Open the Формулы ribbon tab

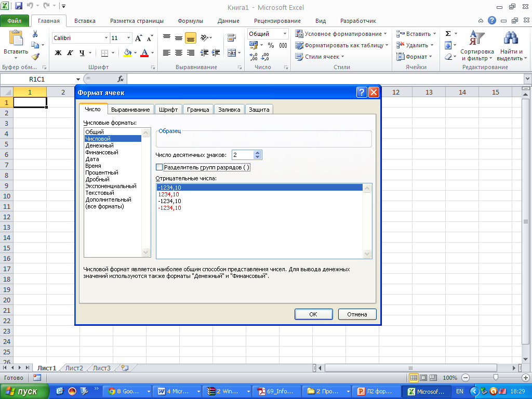coord(190,21)
